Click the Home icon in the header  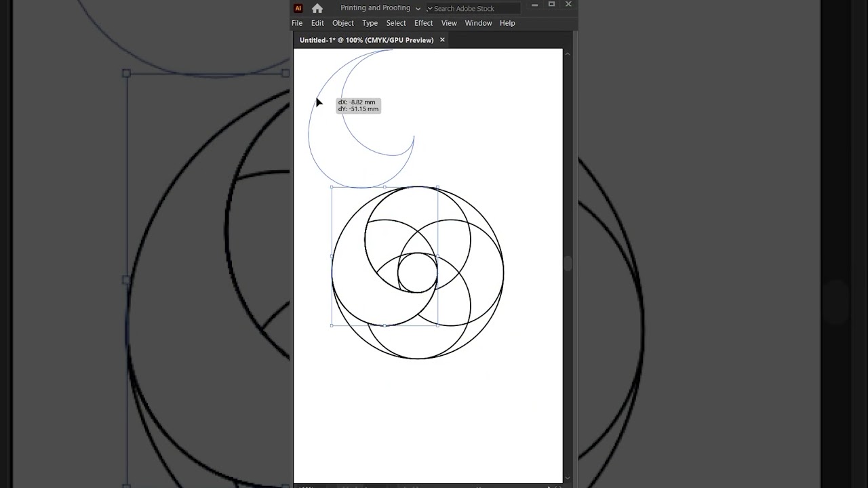pyautogui.click(x=317, y=9)
